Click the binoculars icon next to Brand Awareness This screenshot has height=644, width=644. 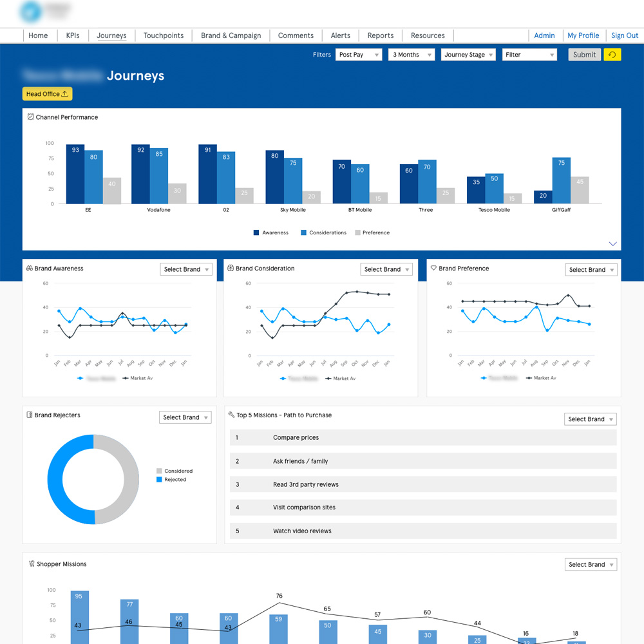30,268
